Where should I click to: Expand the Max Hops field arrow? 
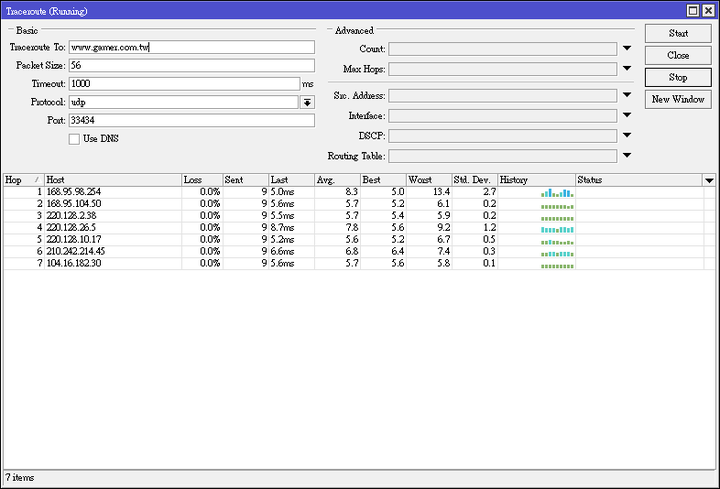coord(627,68)
